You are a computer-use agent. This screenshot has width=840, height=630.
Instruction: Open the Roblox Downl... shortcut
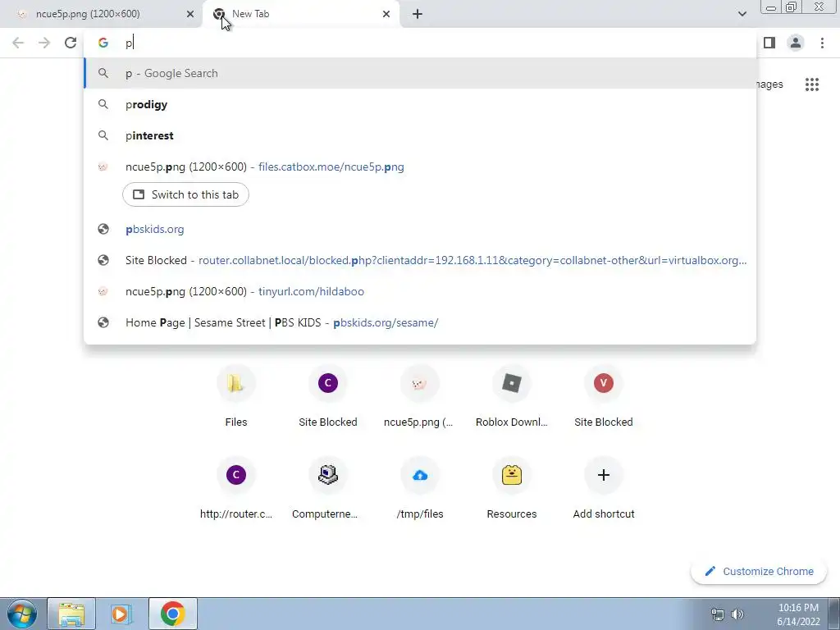[x=512, y=397]
